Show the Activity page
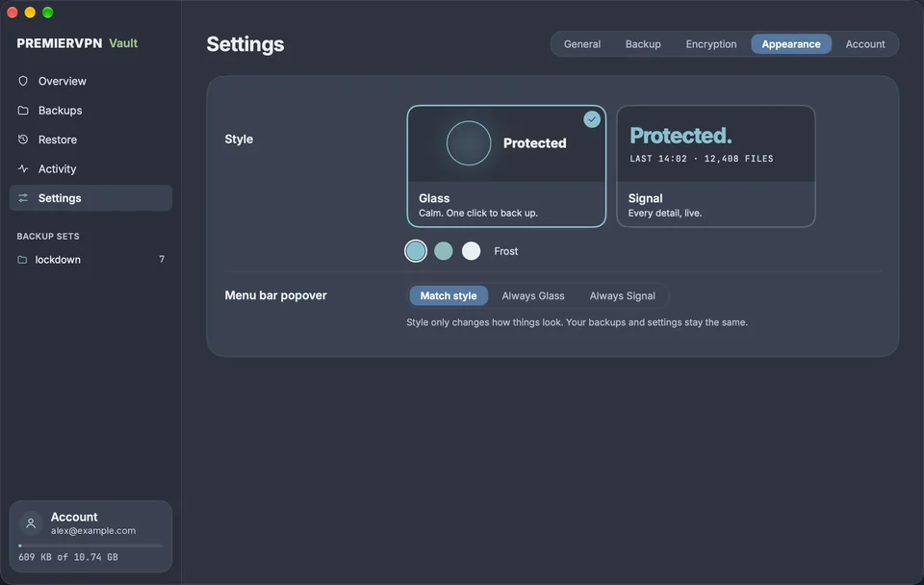Screen dimensions: 924x585 coord(90,169)
